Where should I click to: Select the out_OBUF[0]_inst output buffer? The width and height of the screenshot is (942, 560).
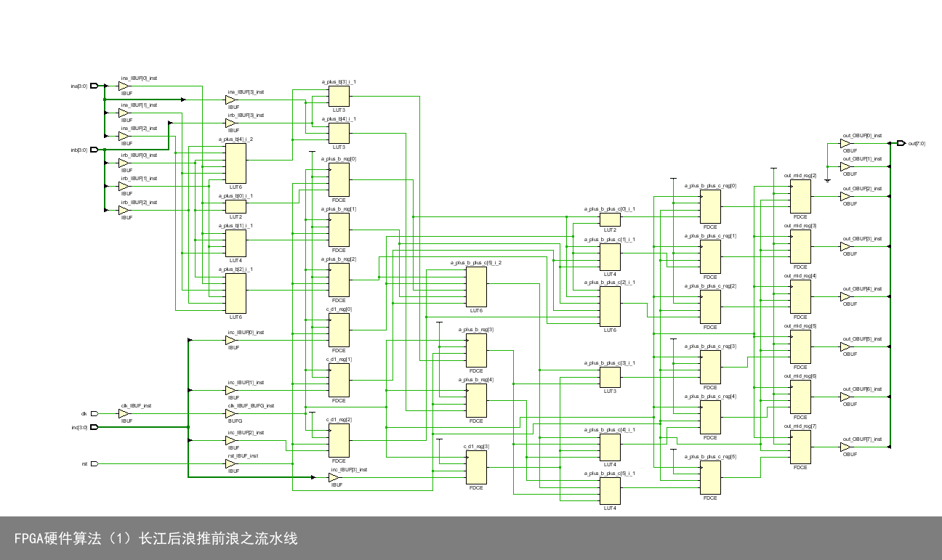point(845,144)
